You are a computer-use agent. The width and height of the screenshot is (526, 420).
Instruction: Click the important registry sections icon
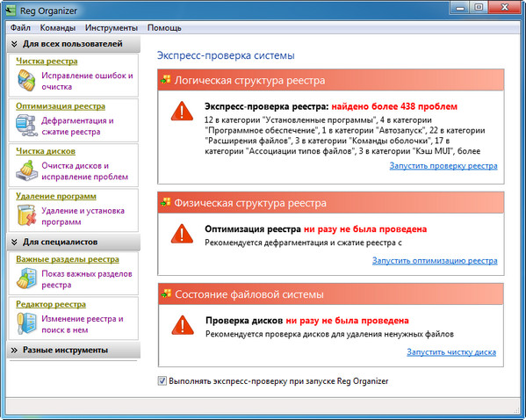[26, 279]
